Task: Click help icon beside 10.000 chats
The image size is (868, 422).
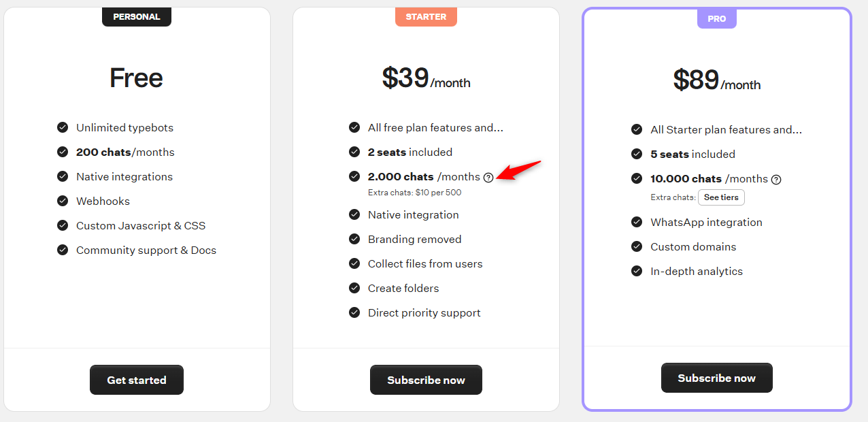Action: coord(776,180)
